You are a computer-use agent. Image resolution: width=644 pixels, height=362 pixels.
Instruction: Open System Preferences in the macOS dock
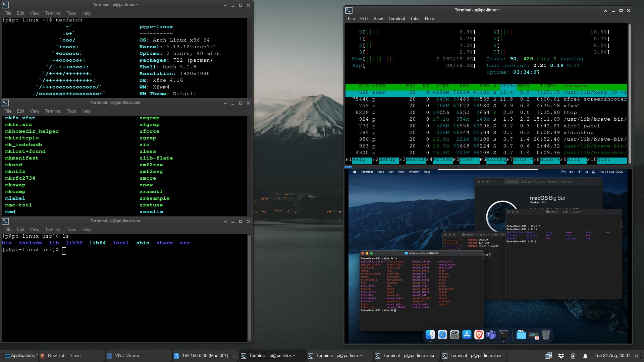[454, 335]
